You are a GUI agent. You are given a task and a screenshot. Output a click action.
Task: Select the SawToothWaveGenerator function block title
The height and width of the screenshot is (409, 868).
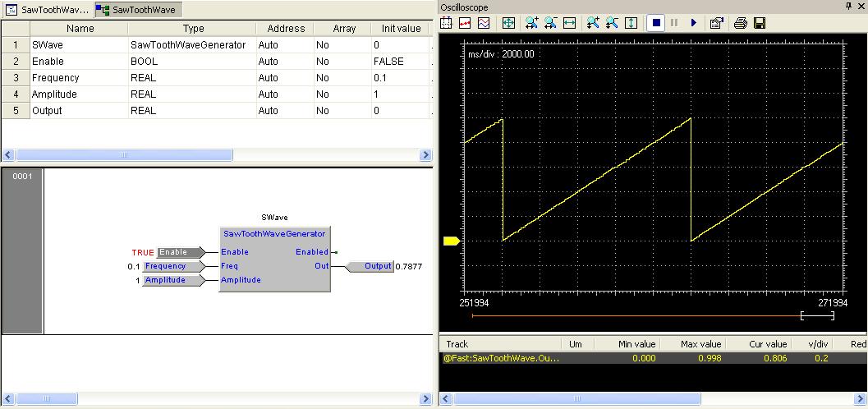coord(274,234)
